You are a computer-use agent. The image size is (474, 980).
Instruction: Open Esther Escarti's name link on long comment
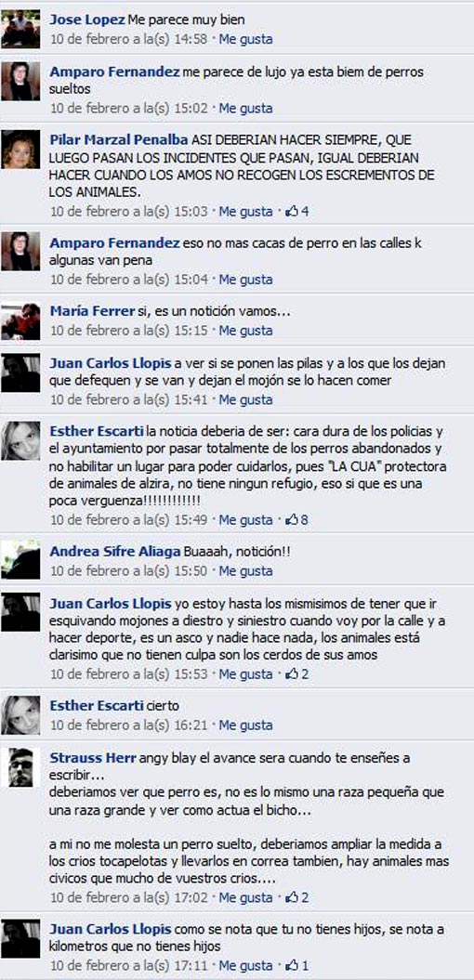click(x=97, y=431)
